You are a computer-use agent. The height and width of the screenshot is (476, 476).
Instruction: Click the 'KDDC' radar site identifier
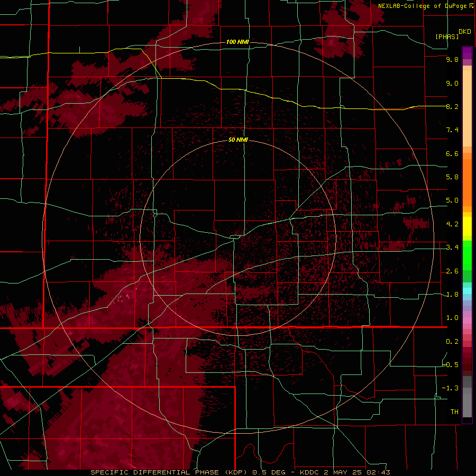[309, 472]
